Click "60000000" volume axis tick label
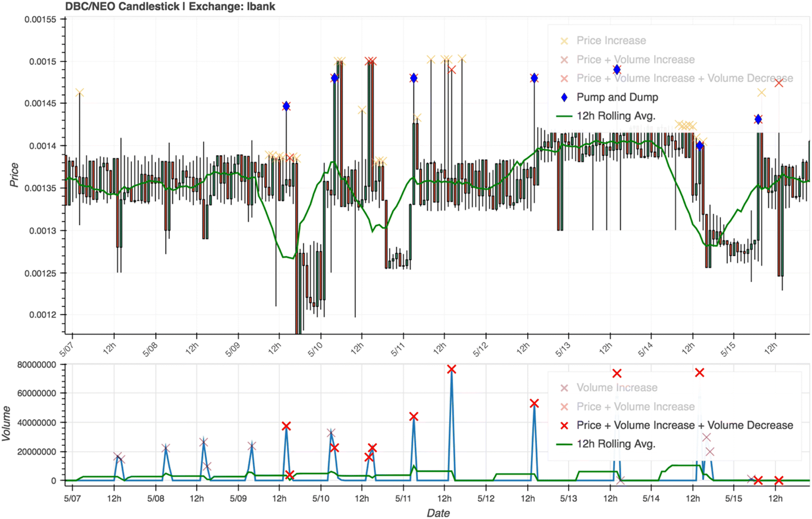This screenshot has width=812, height=519. [36, 393]
